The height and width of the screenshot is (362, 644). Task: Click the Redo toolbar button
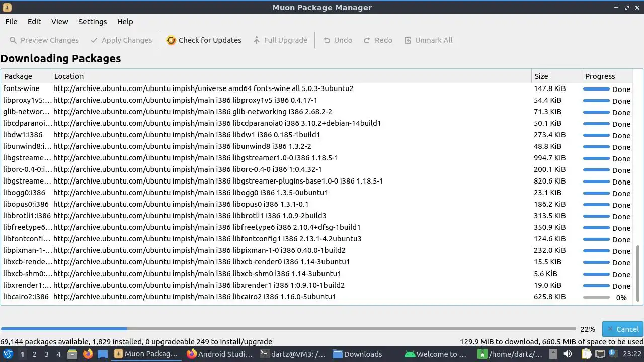378,40
